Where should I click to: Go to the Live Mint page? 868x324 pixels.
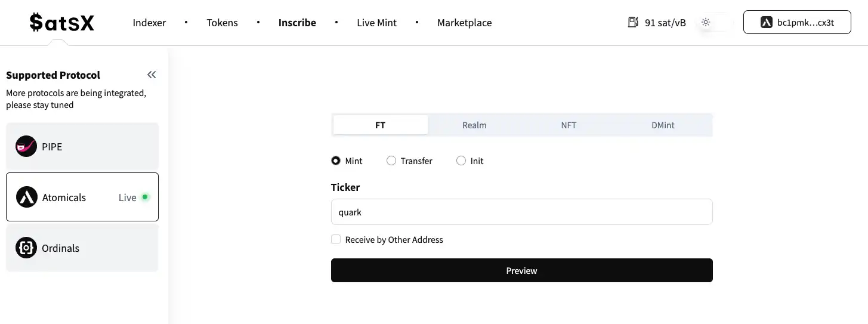coord(376,23)
